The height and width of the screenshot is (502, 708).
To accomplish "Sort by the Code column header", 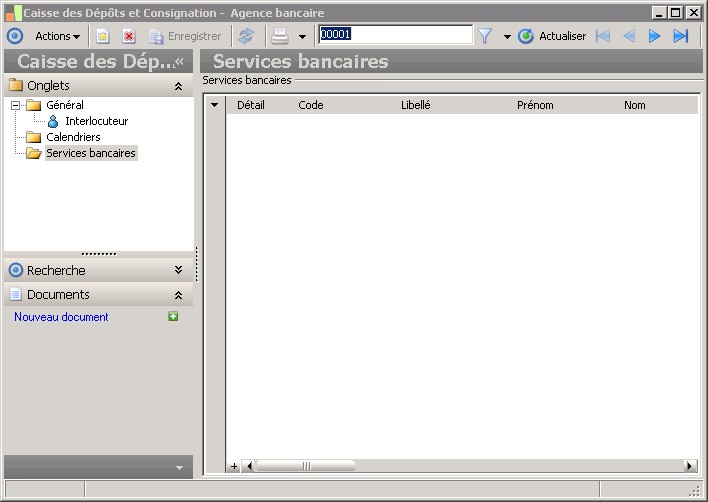I will (311, 105).
